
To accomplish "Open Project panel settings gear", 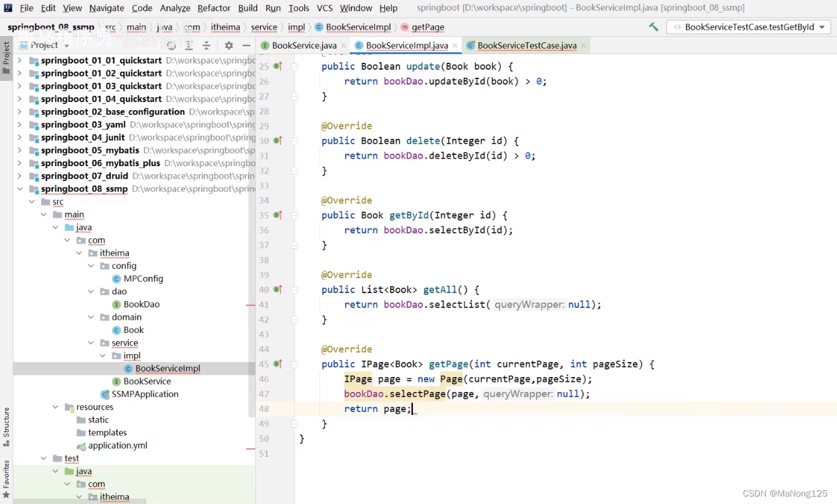I will coord(229,45).
